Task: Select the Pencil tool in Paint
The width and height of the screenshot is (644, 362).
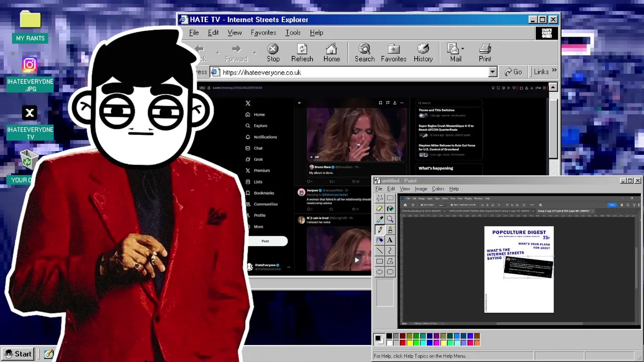Action: [x=379, y=230]
